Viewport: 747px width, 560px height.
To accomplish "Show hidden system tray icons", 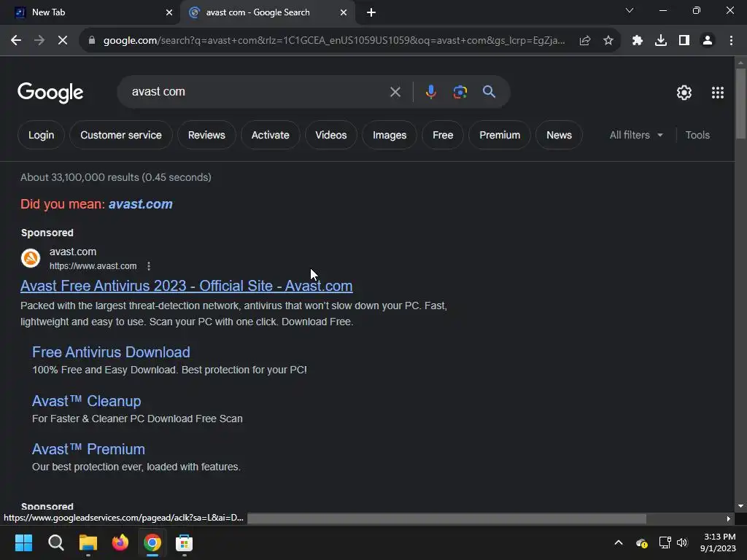I will pos(619,542).
